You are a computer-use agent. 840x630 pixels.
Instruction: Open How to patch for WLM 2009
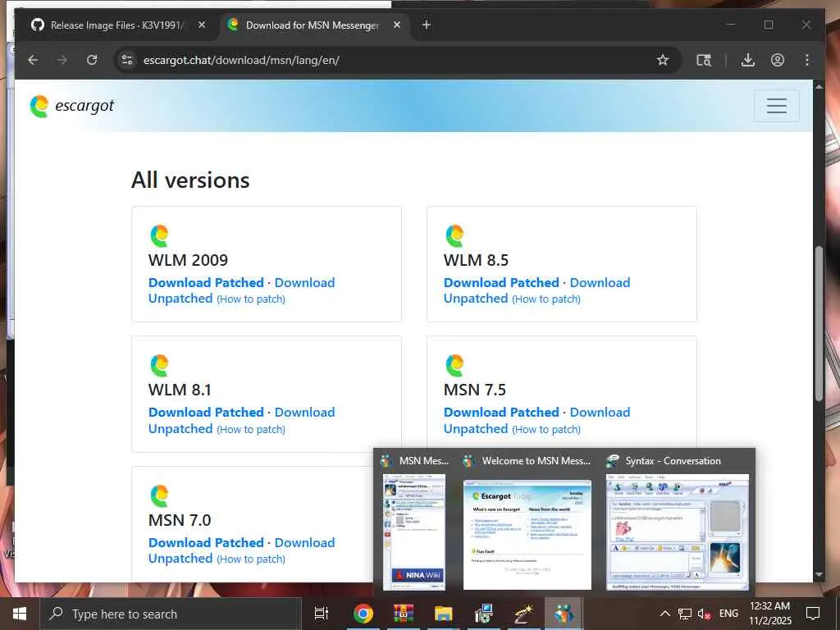[x=251, y=299]
